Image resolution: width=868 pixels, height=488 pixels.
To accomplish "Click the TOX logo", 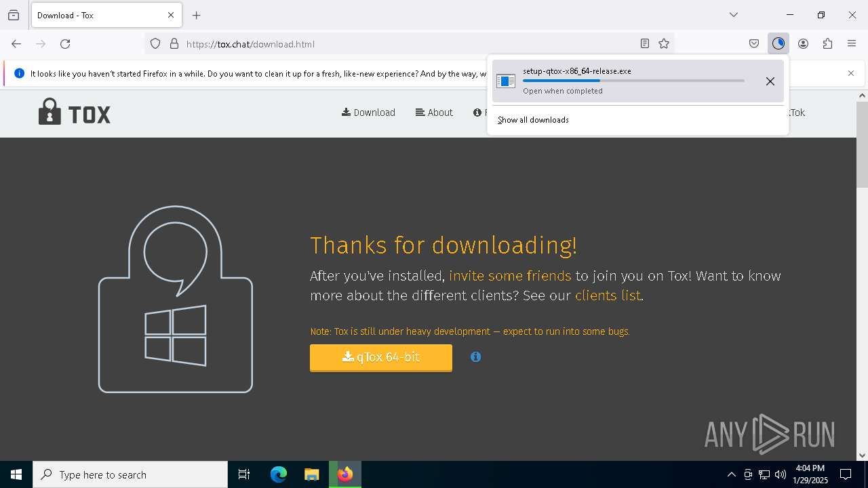I will [x=75, y=112].
